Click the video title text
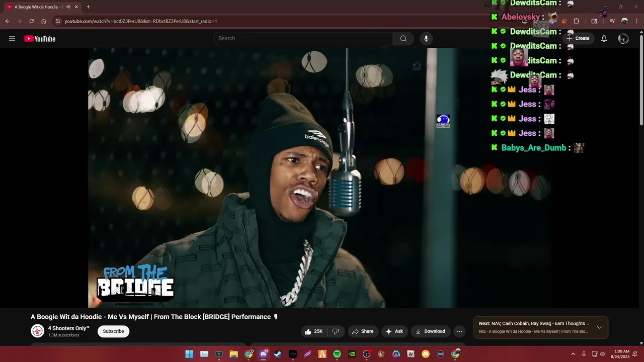644x362 pixels. pos(154,317)
